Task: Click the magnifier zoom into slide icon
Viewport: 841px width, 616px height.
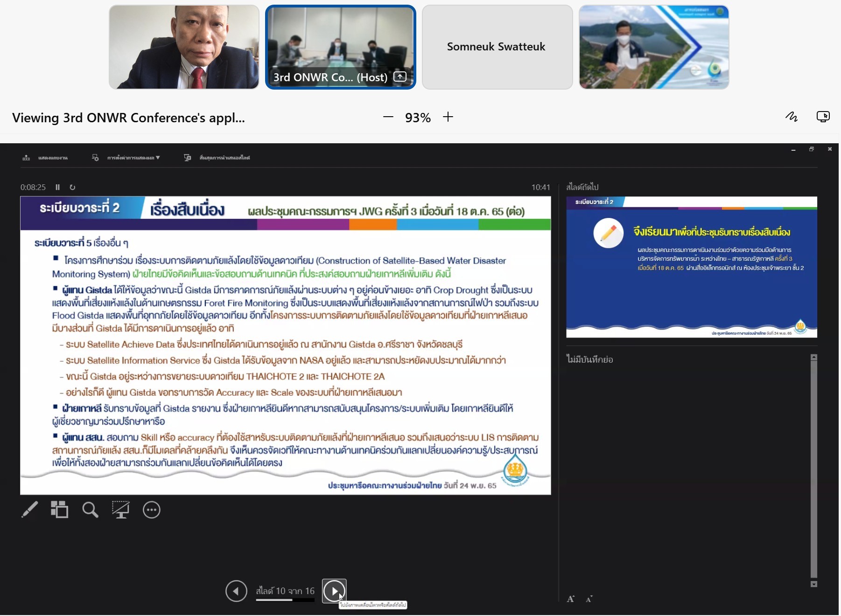Action: [x=90, y=510]
